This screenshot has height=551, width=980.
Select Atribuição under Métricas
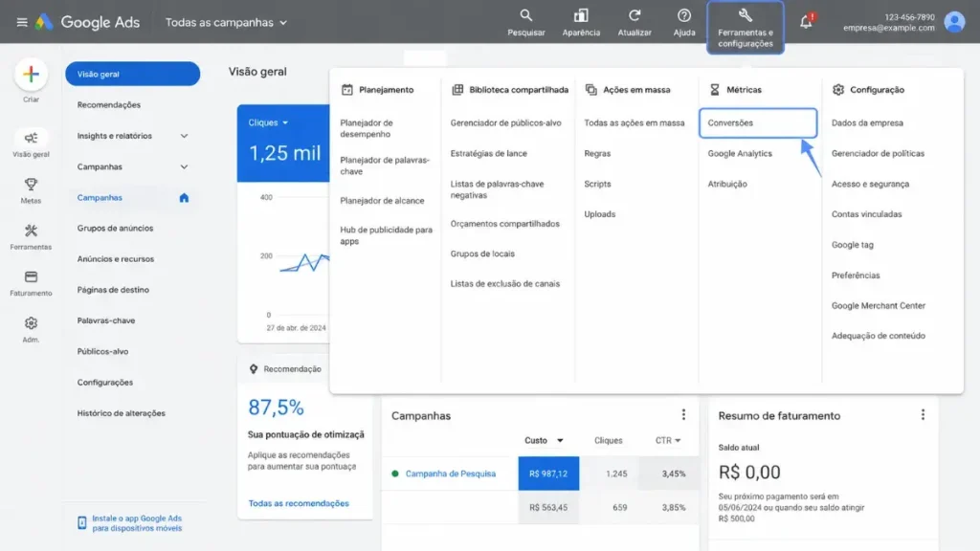[x=727, y=185]
